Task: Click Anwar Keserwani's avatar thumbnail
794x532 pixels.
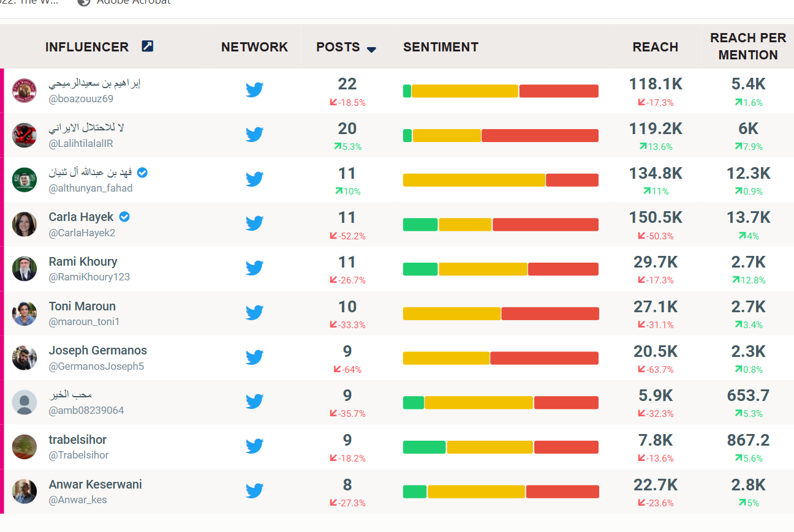Action: (x=25, y=492)
